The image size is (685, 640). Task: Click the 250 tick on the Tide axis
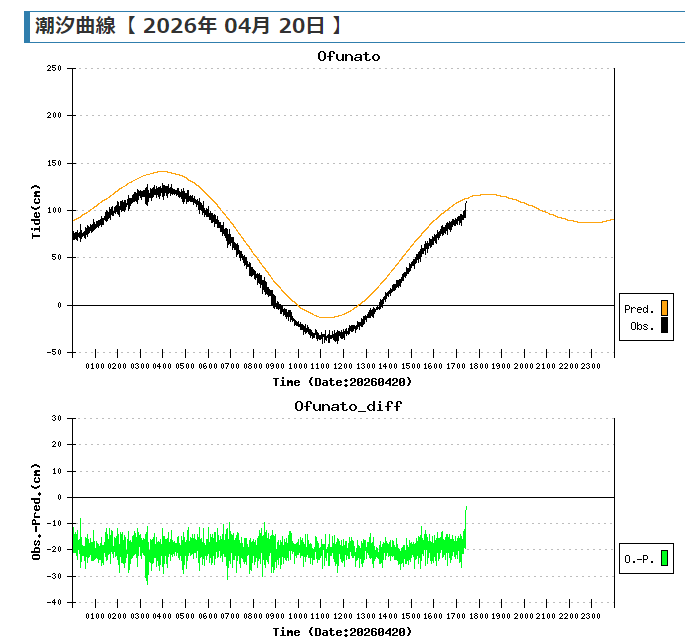click(53, 68)
